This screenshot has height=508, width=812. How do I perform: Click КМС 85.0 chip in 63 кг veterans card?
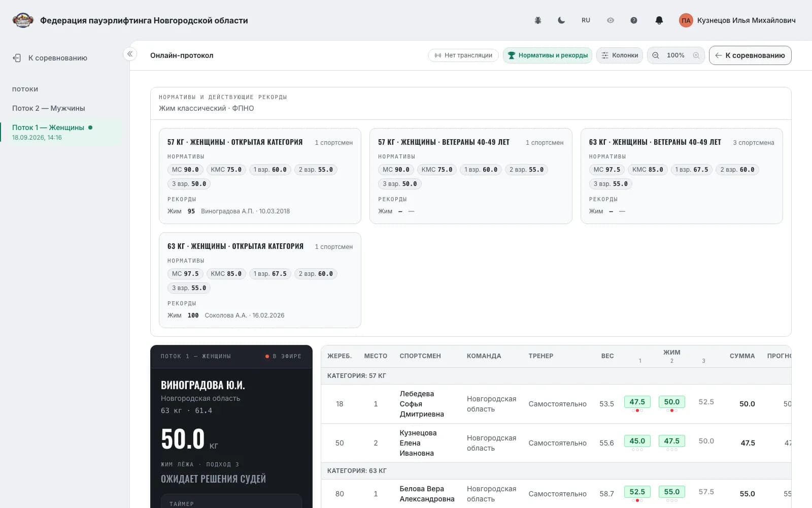click(648, 170)
